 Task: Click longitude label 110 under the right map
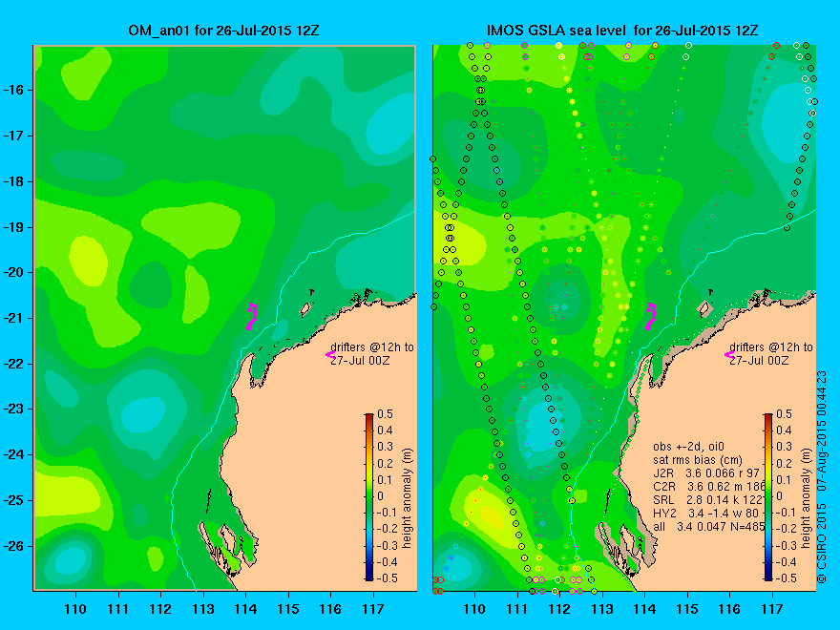click(474, 609)
